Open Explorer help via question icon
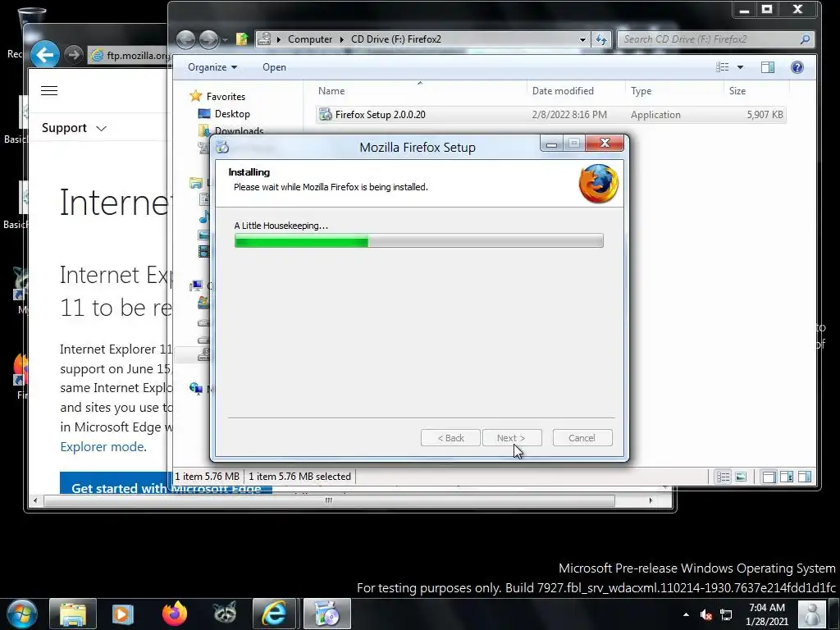Screen dimensions: 840x630 pyautogui.click(x=797, y=67)
